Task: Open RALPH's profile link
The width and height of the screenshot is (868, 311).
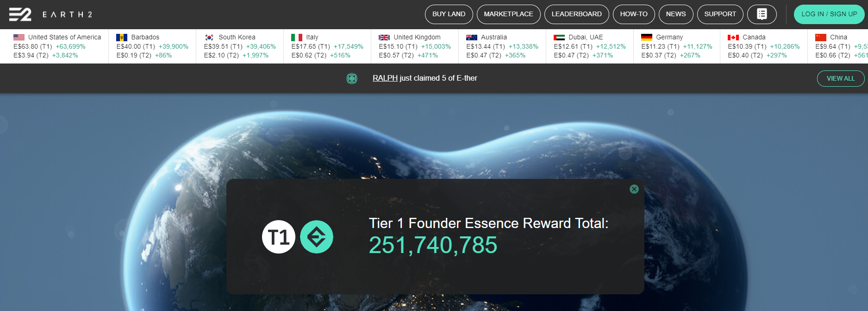Action: pos(385,78)
